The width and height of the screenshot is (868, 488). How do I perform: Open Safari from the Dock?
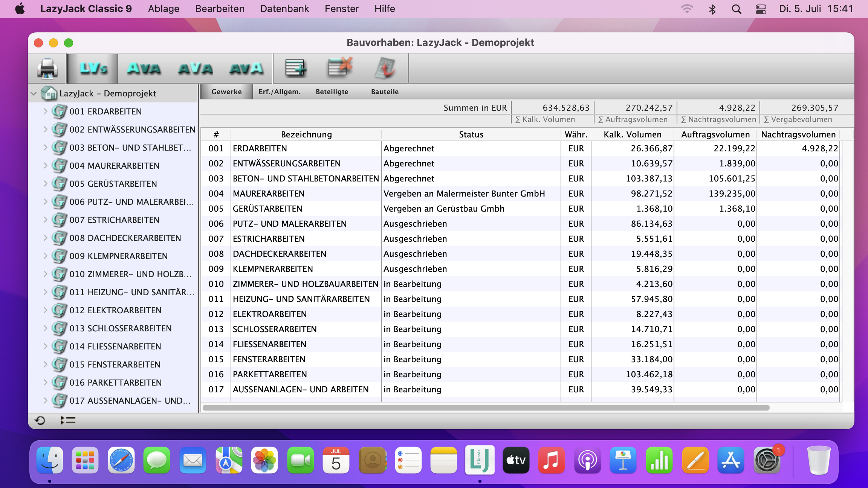(x=121, y=460)
